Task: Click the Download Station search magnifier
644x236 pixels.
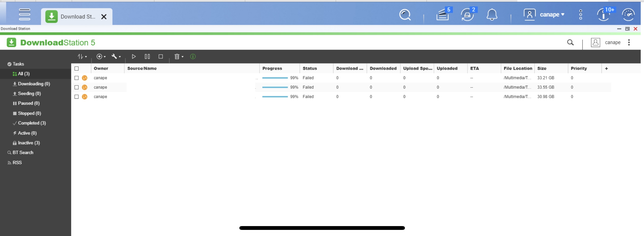Action: pyautogui.click(x=570, y=42)
